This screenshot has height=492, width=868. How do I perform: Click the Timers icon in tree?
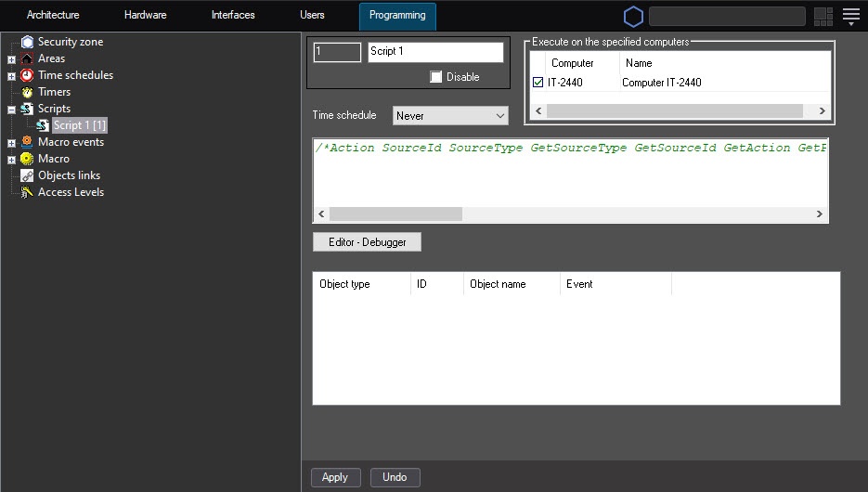tap(27, 92)
